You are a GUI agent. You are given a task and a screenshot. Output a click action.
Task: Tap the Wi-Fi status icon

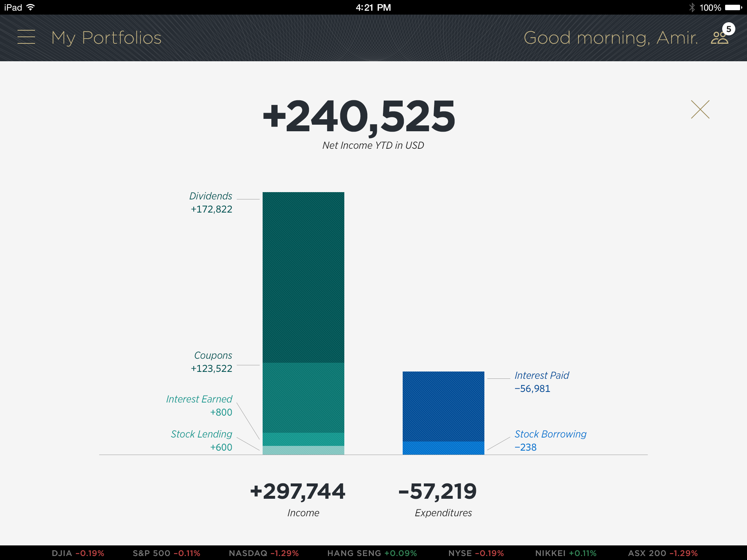tap(31, 7)
